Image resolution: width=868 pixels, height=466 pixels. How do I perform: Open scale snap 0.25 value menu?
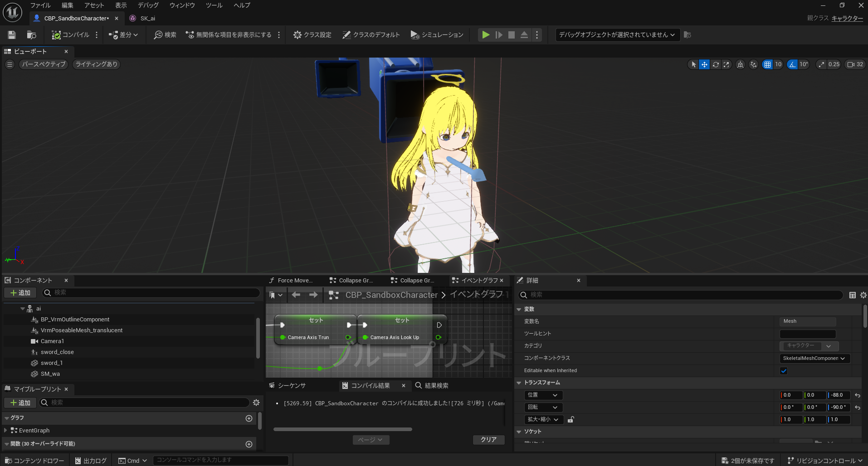tap(834, 64)
